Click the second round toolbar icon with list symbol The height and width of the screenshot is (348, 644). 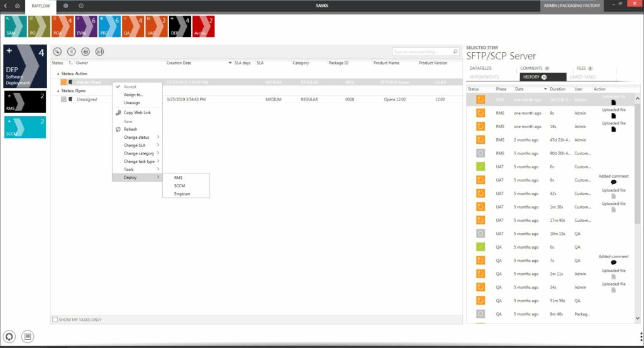pyautogui.click(x=72, y=52)
